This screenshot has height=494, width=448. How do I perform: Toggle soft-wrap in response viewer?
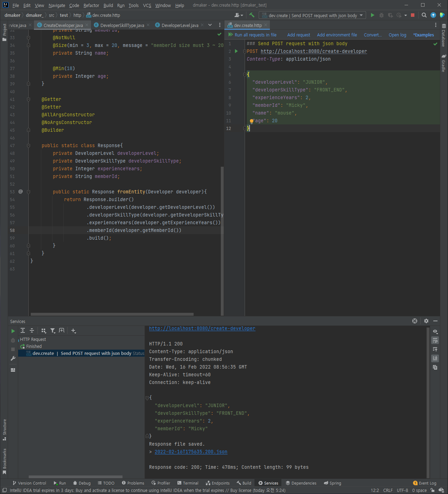coord(435,340)
